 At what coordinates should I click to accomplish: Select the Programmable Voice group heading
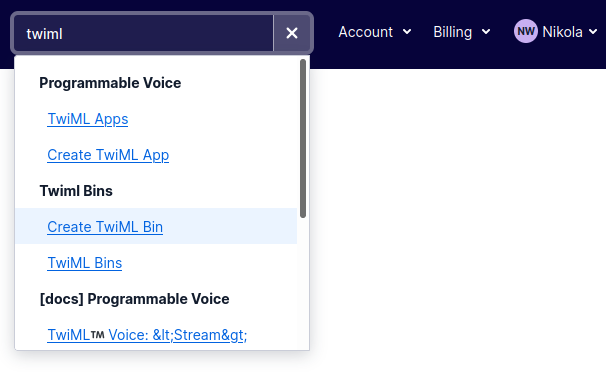(110, 83)
